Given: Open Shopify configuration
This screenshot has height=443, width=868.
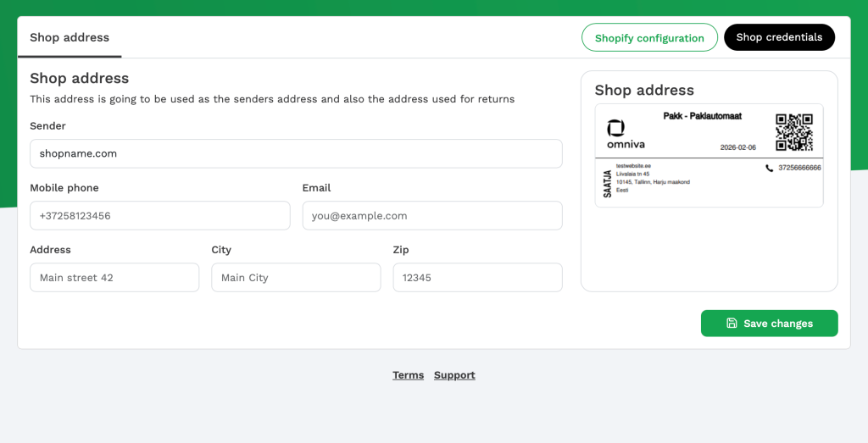Looking at the screenshot, I should pos(649,38).
